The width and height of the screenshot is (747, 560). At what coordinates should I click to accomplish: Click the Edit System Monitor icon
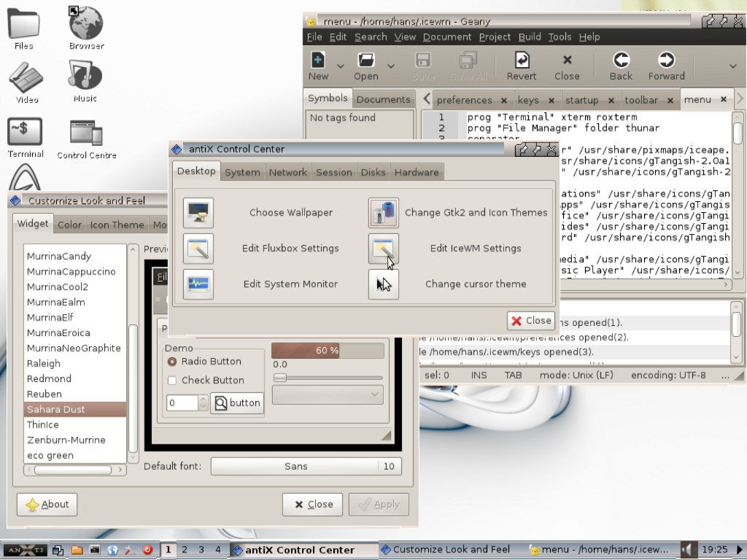click(198, 284)
